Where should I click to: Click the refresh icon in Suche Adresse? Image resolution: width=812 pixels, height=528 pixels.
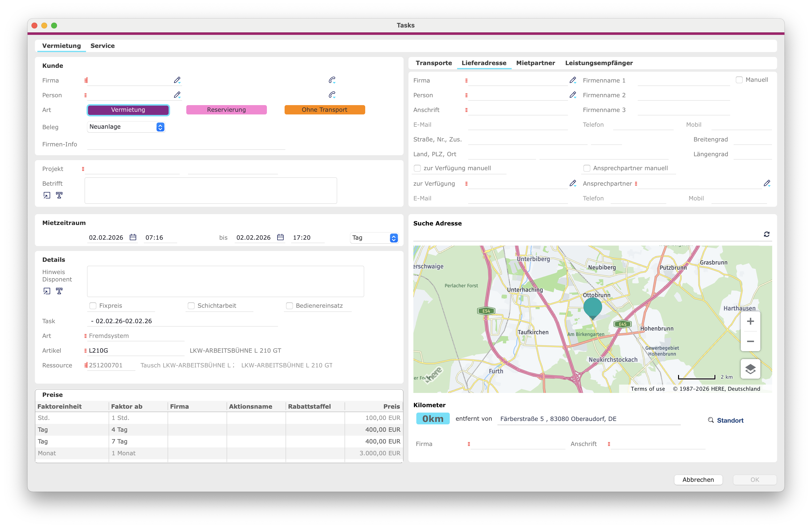tap(767, 234)
